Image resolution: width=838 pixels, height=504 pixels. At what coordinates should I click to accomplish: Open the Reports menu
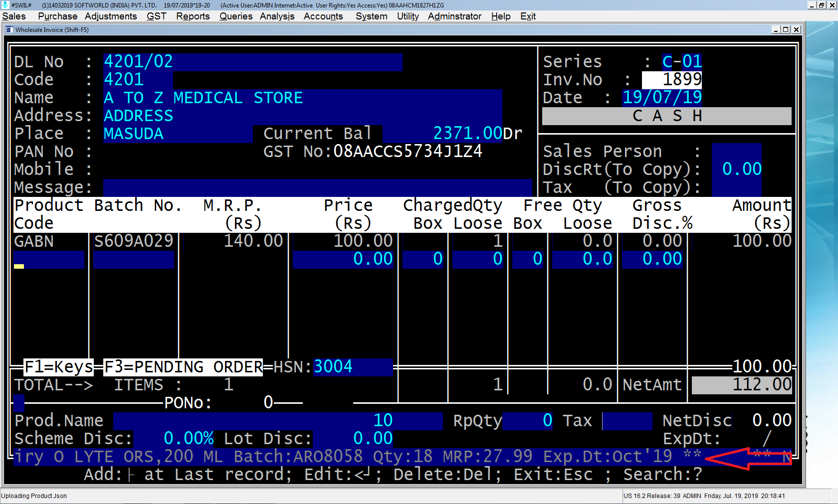click(x=193, y=16)
